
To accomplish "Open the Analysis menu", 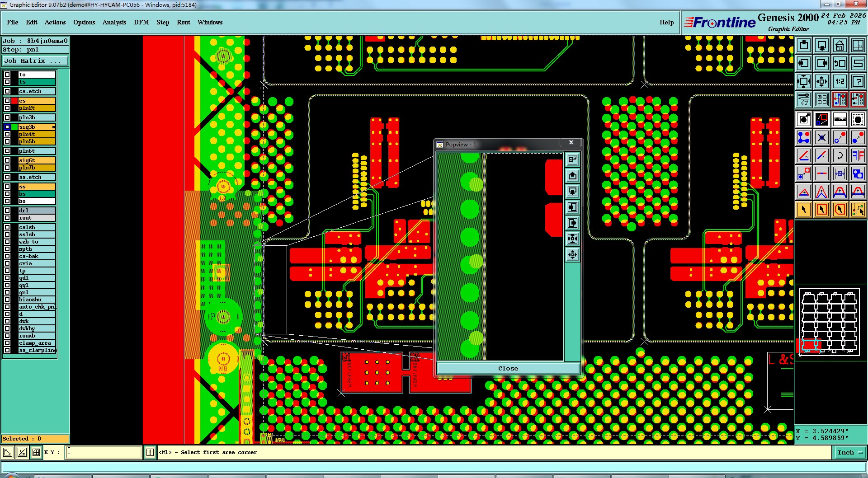I will coord(114,22).
